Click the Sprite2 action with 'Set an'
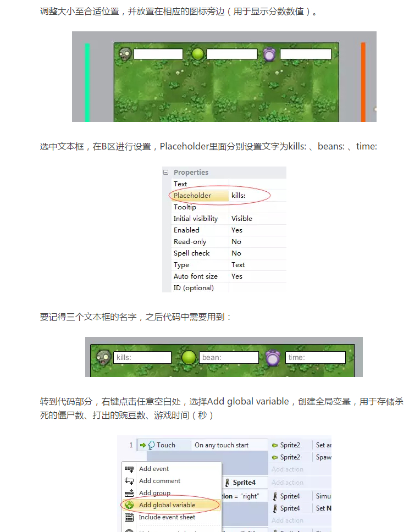 pyautogui.click(x=301, y=445)
